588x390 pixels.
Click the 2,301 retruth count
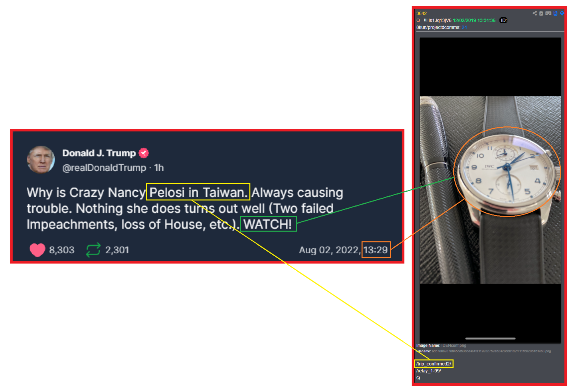point(117,250)
